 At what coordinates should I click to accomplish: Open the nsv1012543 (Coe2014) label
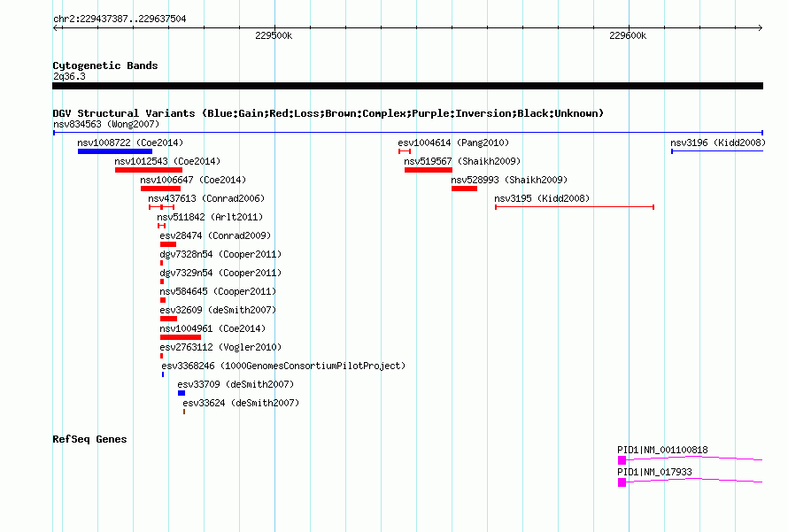click(167, 161)
